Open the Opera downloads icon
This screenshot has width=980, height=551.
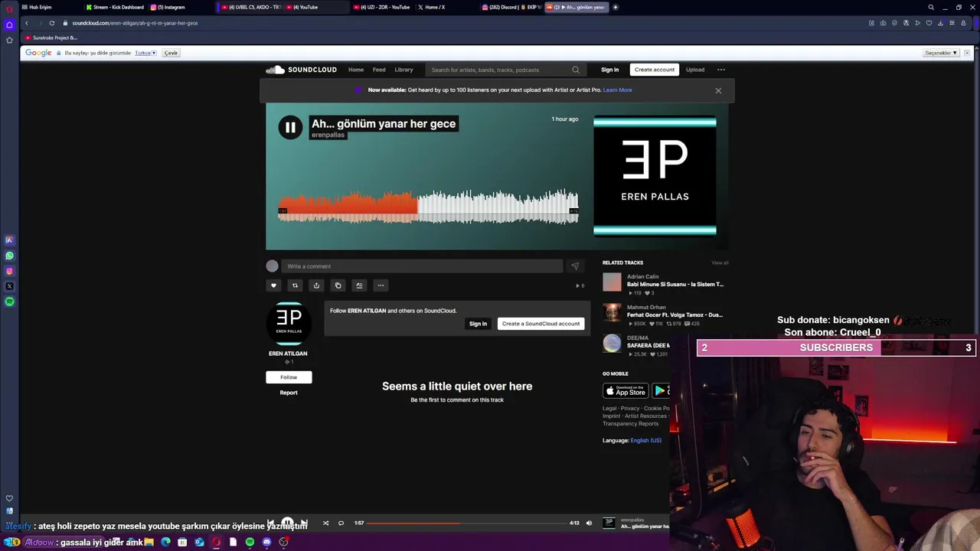(940, 23)
